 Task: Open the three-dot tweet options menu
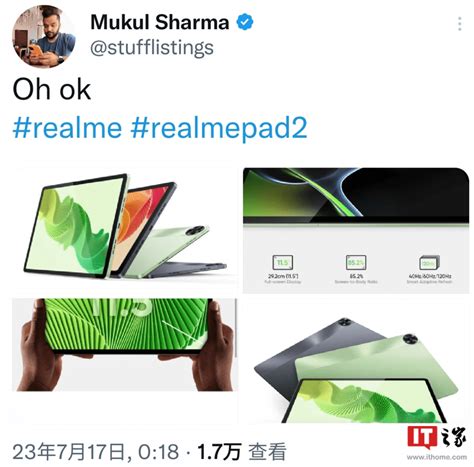(460, 24)
